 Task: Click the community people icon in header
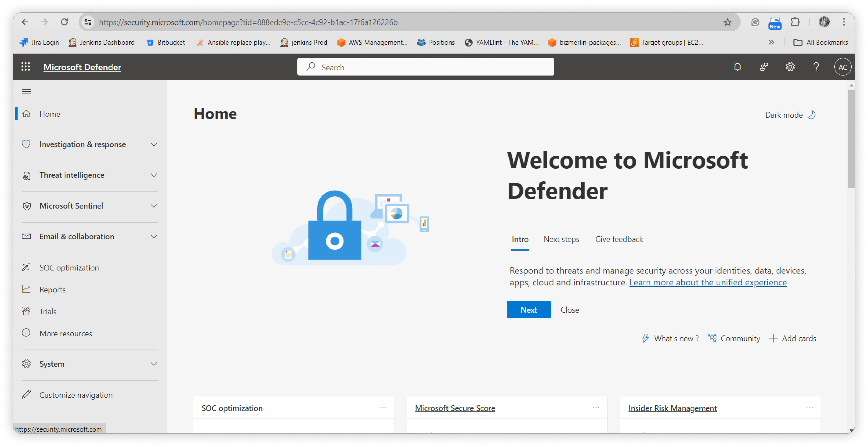763,67
